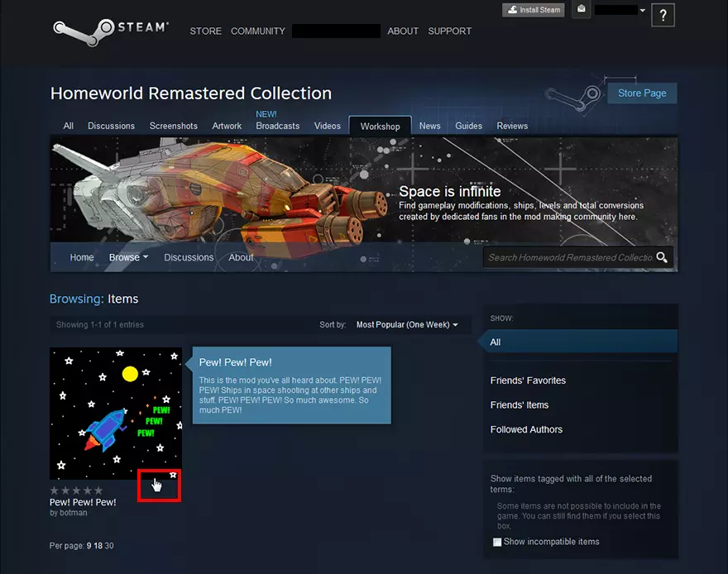Switch to the All hub tab

point(68,126)
